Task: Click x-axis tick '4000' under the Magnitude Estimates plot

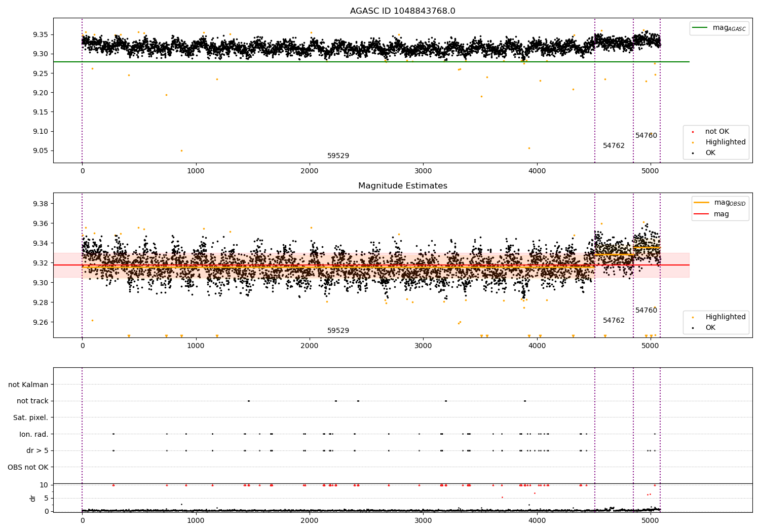Action: pos(537,346)
